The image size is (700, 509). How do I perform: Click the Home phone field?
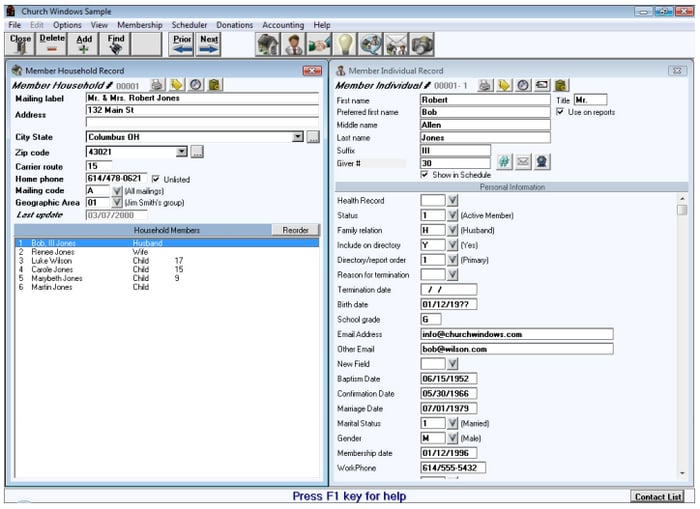(x=116, y=179)
